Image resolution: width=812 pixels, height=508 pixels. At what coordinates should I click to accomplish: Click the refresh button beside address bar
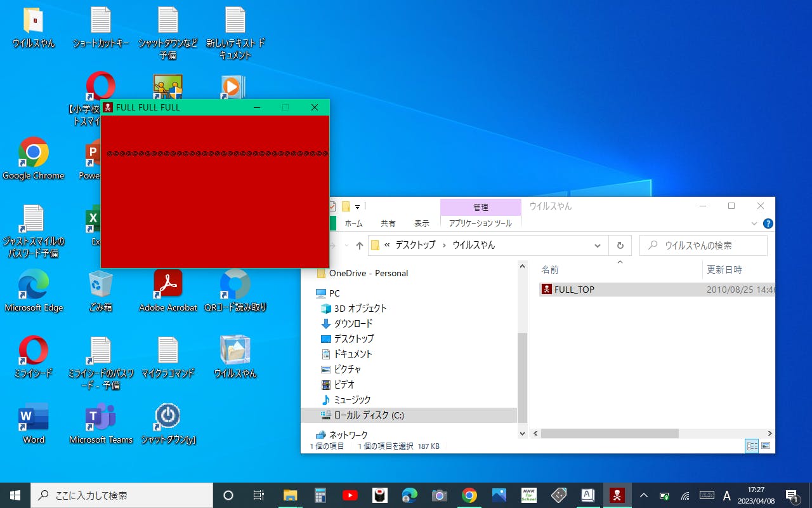(x=620, y=246)
